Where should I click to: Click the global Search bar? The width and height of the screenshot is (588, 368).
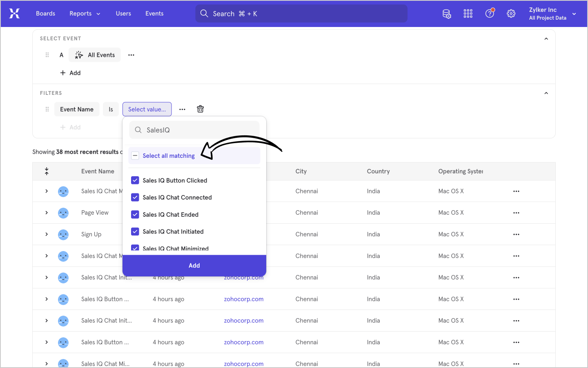pos(301,13)
